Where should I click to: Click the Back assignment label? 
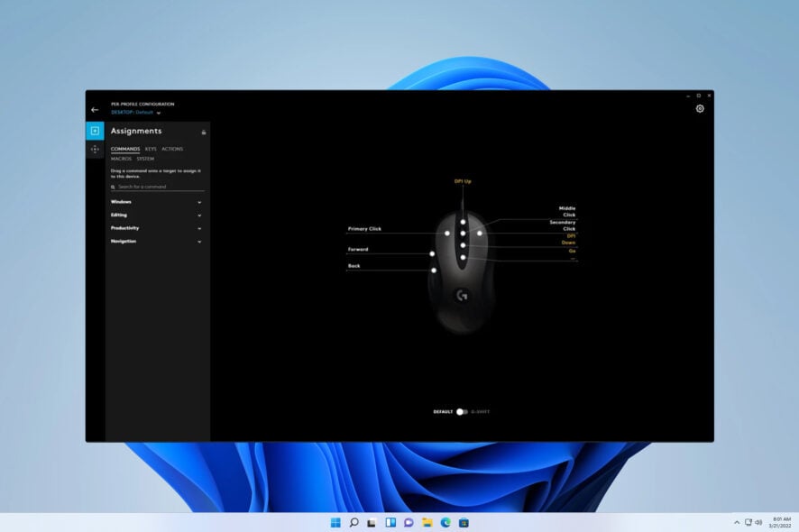click(x=354, y=266)
